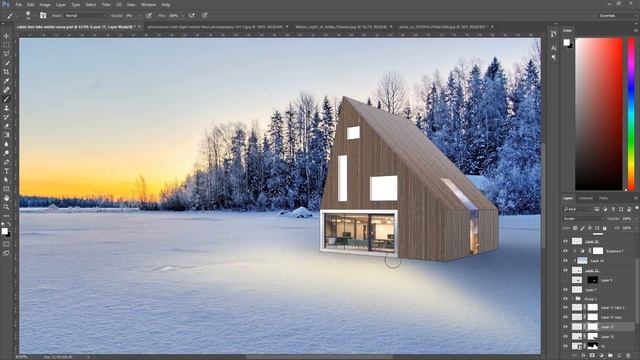Select the Lasso tool

point(6,54)
